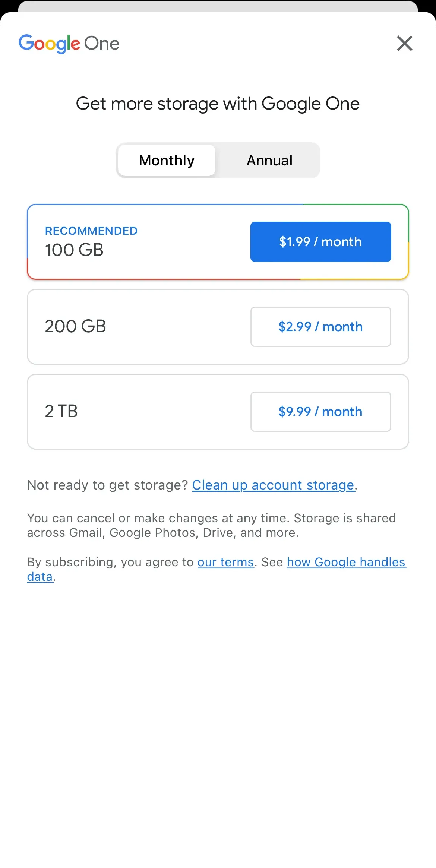436x868 pixels.
Task: Dismiss the Google One dialog
Action: coord(404,43)
